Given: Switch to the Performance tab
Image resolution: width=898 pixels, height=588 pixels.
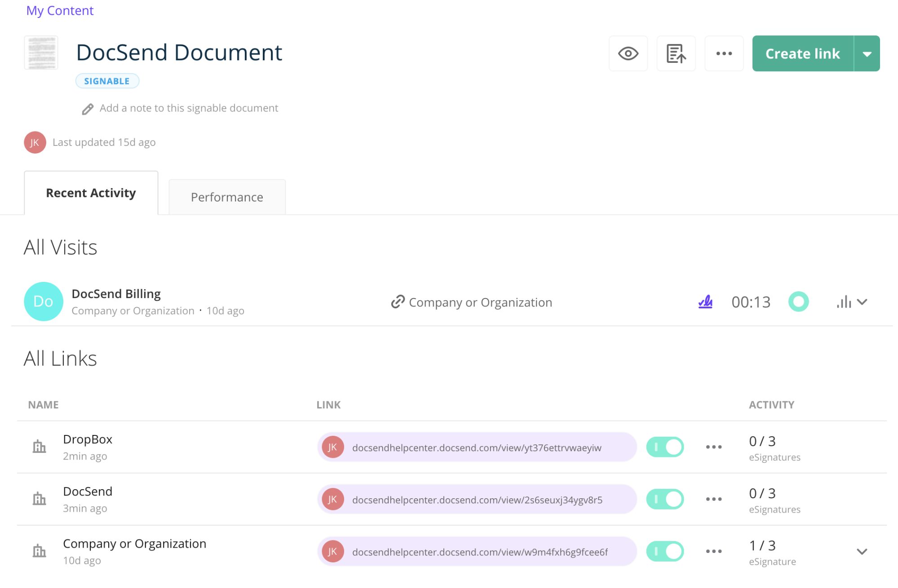Looking at the screenshot, I should pyautogui.click(x=227, y=197).
